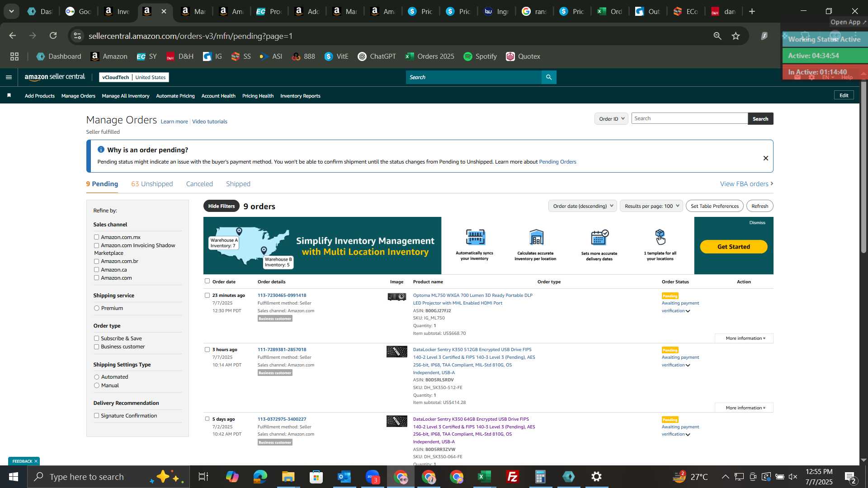Open Windows Start menu
868x488 pixels.
coord(14,477)
